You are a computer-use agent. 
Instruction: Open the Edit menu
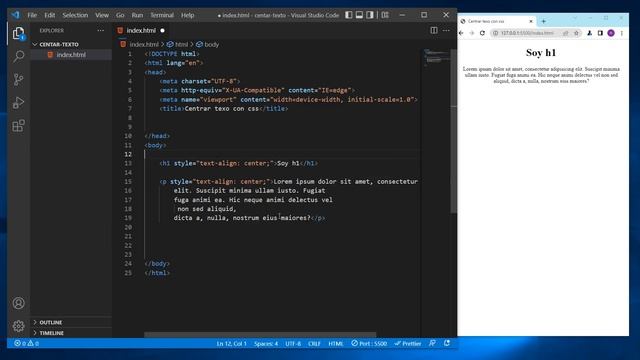point(50,15)
